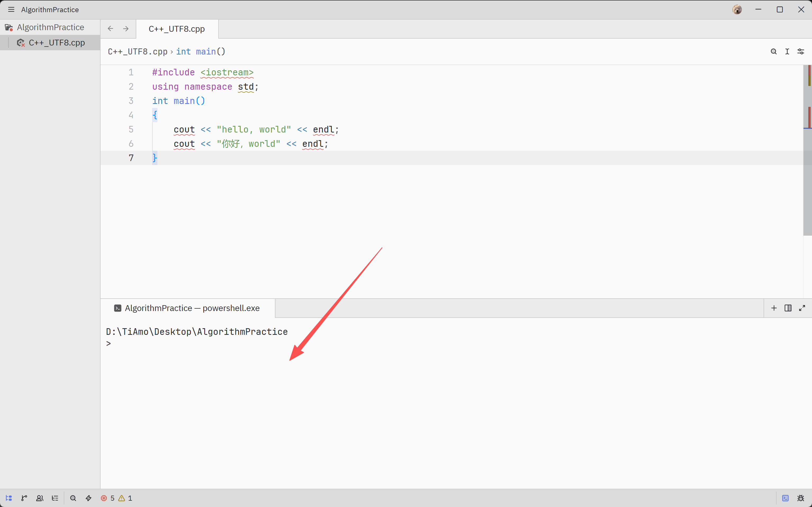Click the AlgorithmPractice window title text
Viewport: 812px width, 507px height.
coord(50,10)
